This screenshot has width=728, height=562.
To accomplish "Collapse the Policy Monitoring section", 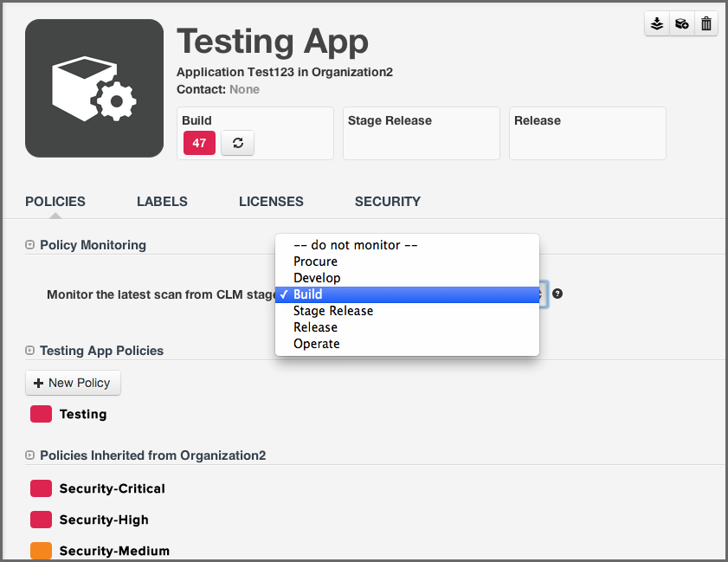I will click(x=28, y=245).
